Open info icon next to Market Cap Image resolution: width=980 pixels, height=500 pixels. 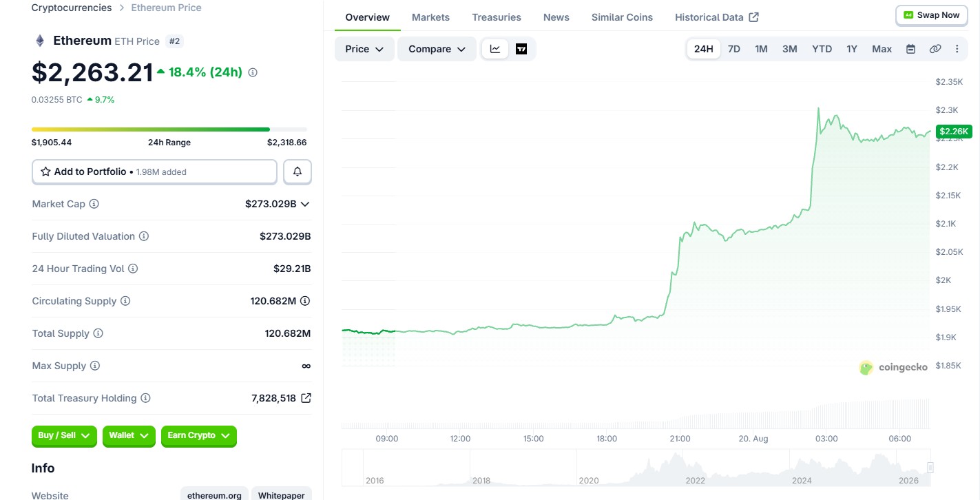[x=94, y=204]
